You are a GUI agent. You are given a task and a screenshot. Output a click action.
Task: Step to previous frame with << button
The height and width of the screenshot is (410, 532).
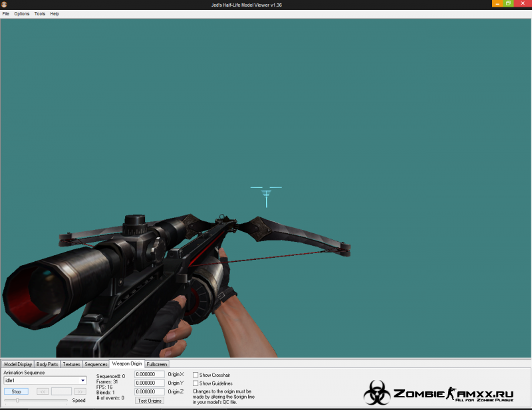43,391
